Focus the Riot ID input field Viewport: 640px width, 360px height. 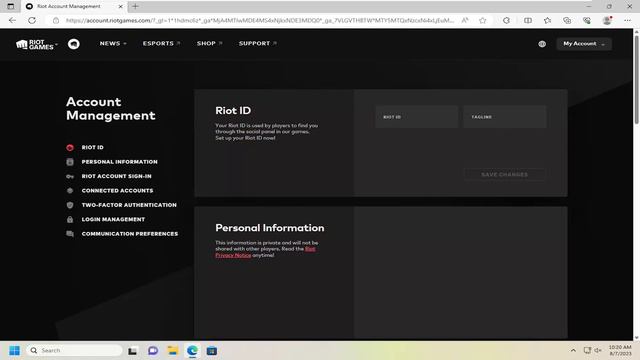coord(417,117)
